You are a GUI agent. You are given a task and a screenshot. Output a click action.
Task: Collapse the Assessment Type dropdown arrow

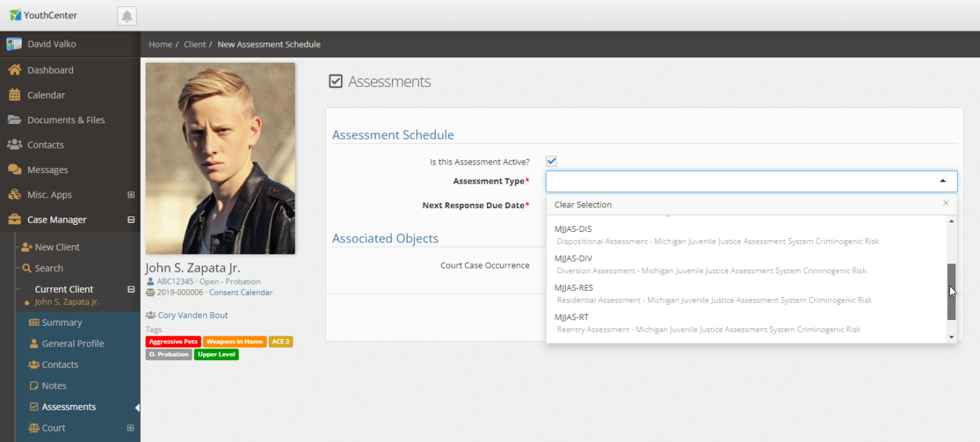coord(943,181)
